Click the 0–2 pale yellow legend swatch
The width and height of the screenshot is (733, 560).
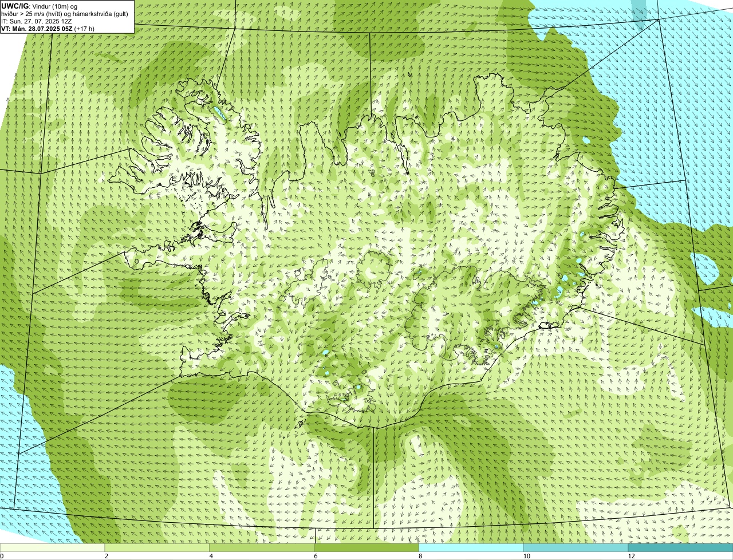53,548
